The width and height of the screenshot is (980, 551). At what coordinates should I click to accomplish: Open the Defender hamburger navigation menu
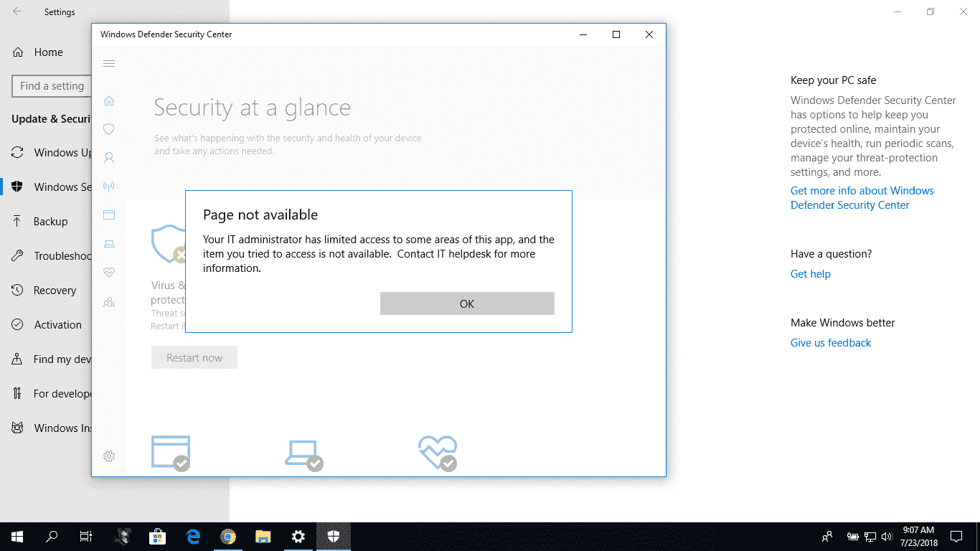tap(109, 64)
